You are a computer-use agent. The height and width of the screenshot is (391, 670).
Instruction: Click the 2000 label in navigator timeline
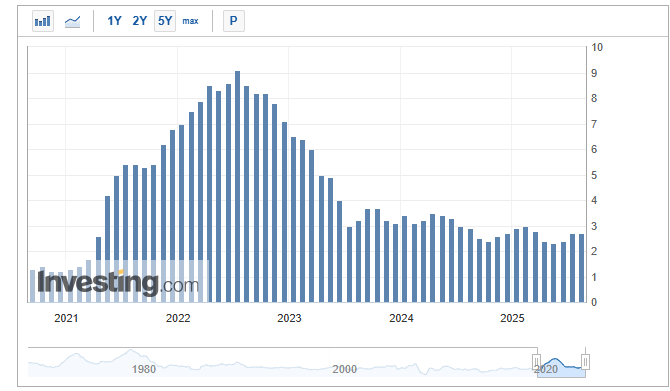[344, 369]
